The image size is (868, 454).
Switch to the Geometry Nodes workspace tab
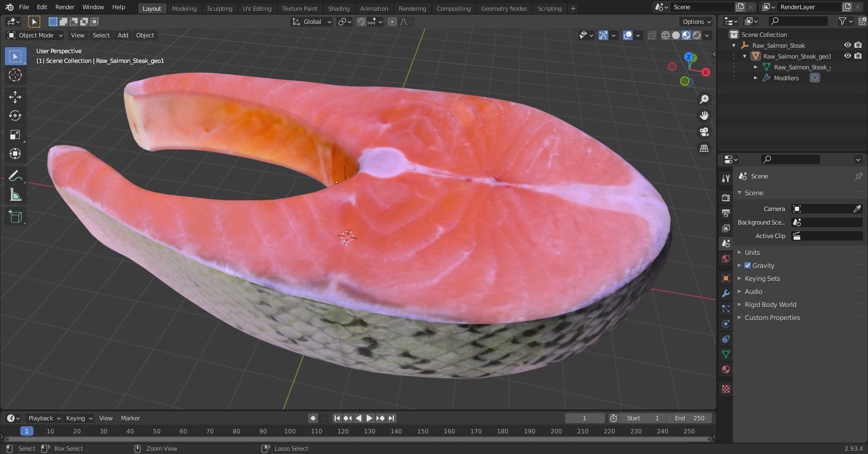[x=503, y=9]
